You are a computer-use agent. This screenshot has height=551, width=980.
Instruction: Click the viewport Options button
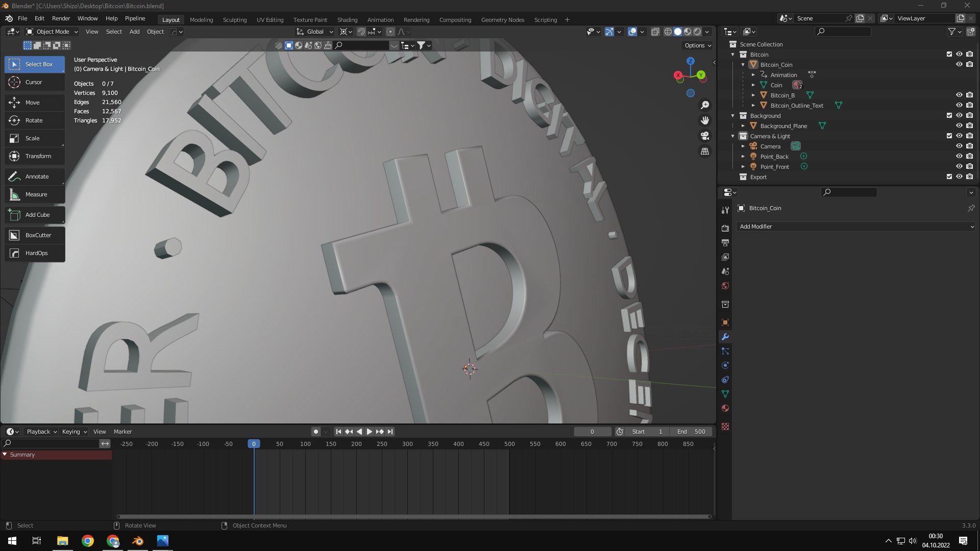pos(698,45)
